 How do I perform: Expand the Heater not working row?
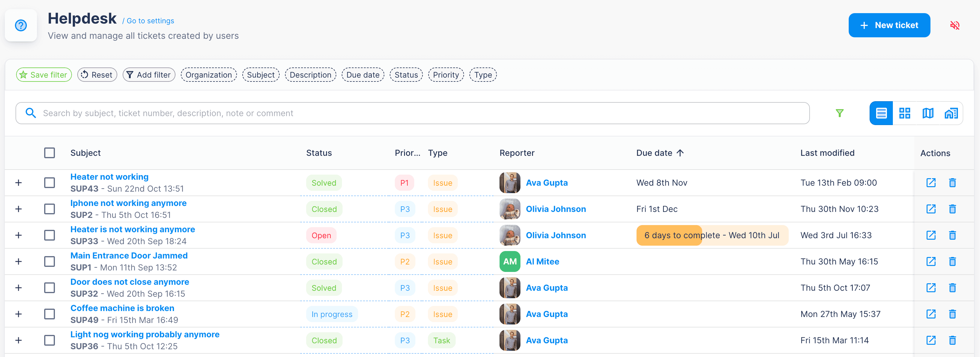18,183
